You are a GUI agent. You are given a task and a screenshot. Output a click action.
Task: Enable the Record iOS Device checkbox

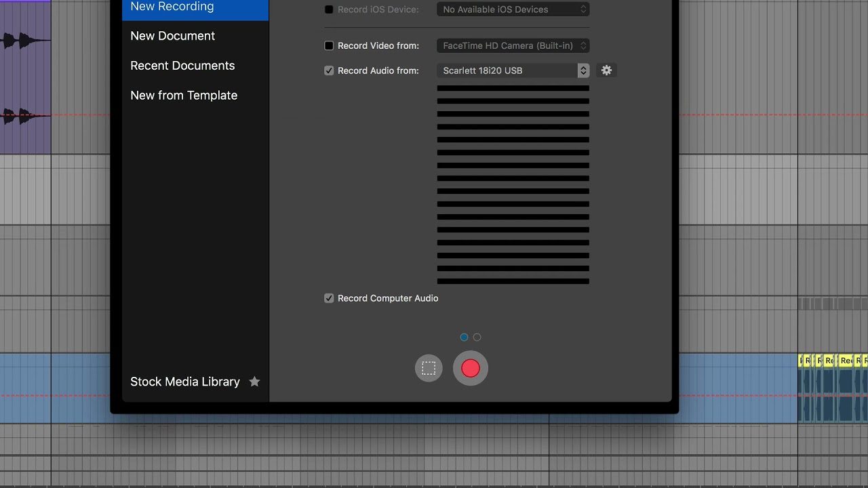coord(329,9)
